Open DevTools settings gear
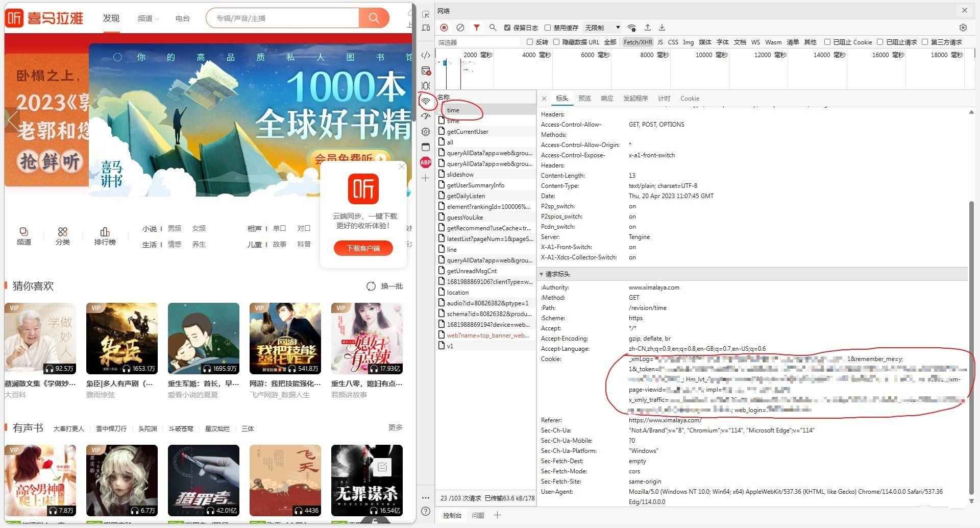The image size is (980, 528). 963,28
